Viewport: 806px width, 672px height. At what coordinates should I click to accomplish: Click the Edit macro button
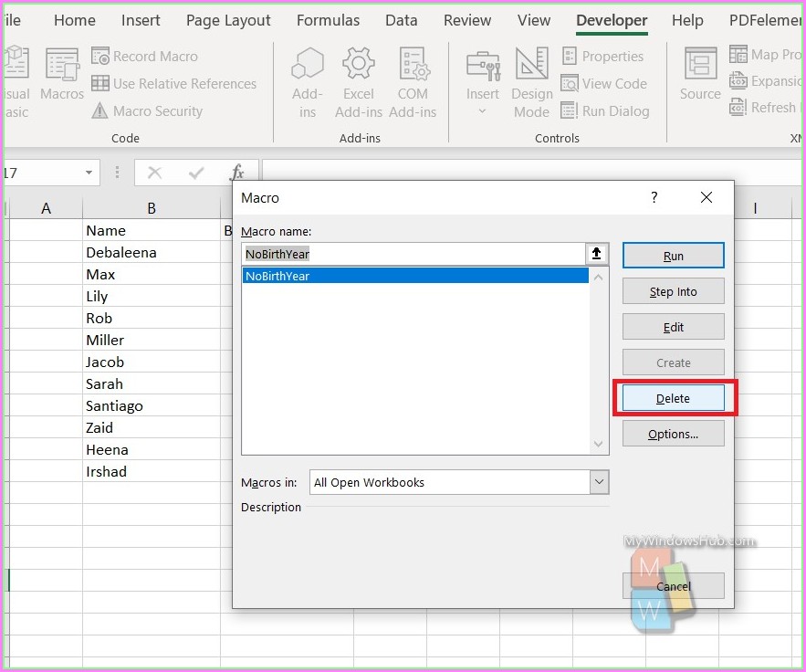(x=673, y=327)
